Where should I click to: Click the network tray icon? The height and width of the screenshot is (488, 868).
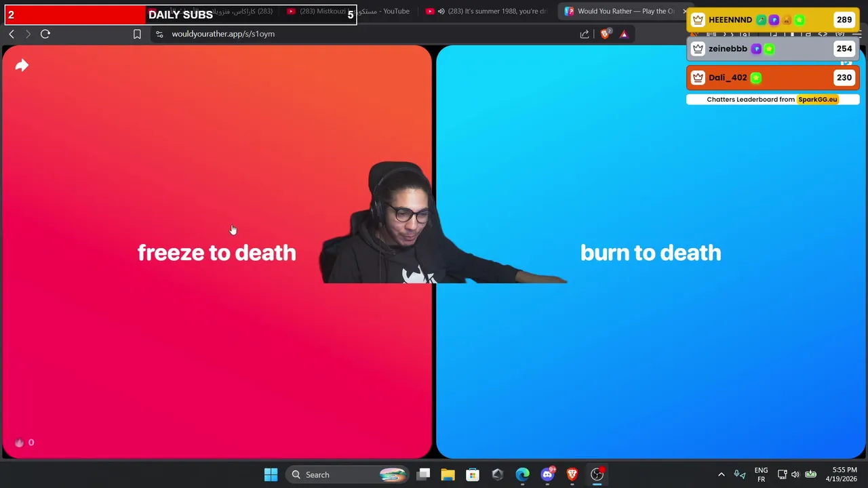tap(782, 474)
